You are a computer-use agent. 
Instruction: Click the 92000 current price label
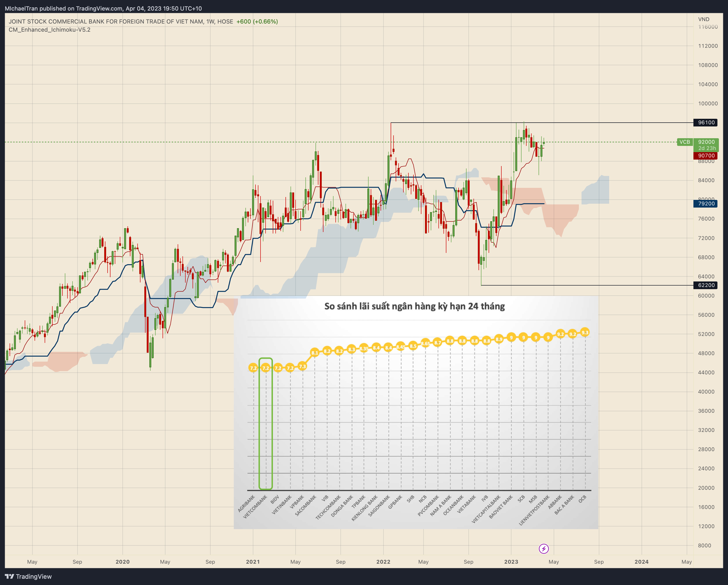[706, 142]
